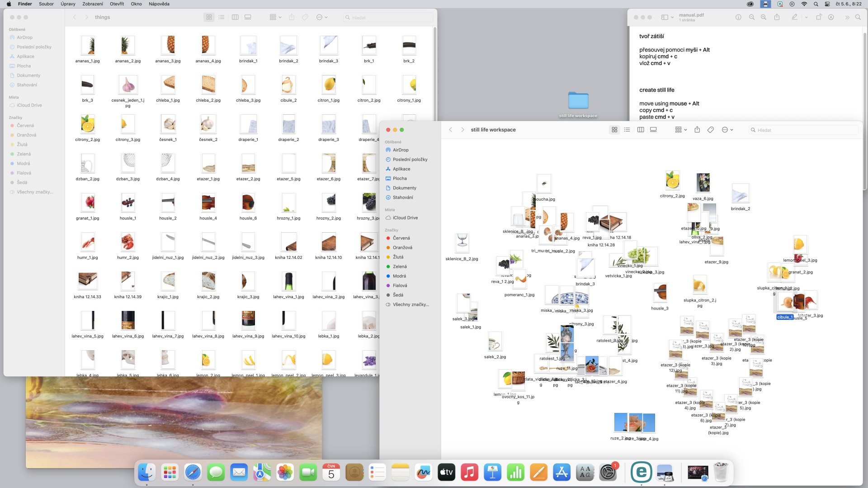The height and width of the screenshot is (488, 868).
Task: Open the inspector info icon in Preview
Action: (738, 17)
